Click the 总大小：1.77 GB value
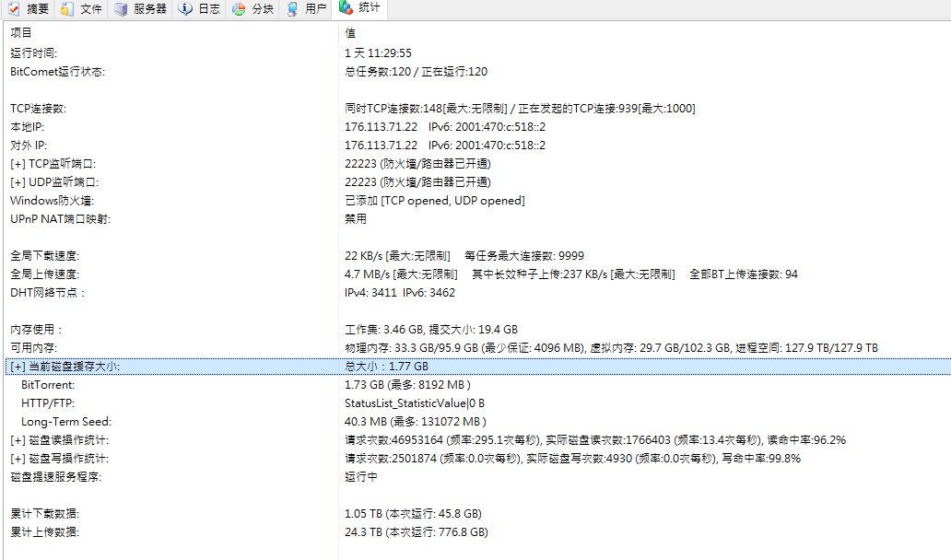 (x=386, y=366)
